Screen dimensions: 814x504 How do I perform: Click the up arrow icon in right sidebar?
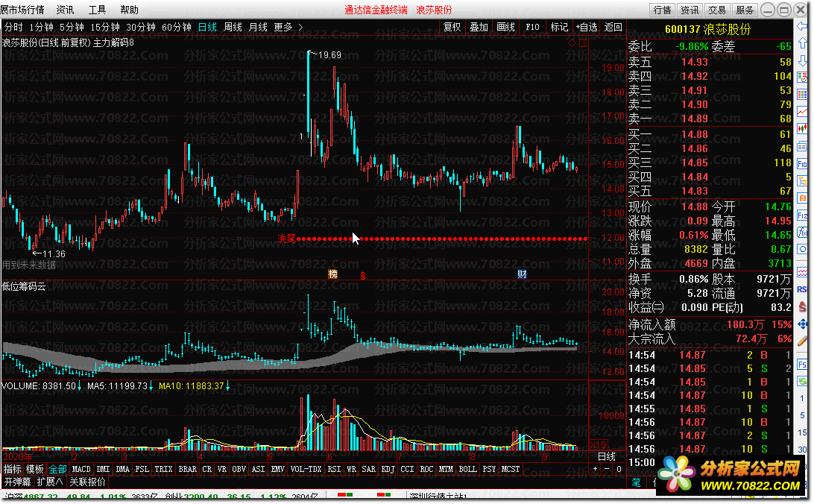(x=802, y=42)
